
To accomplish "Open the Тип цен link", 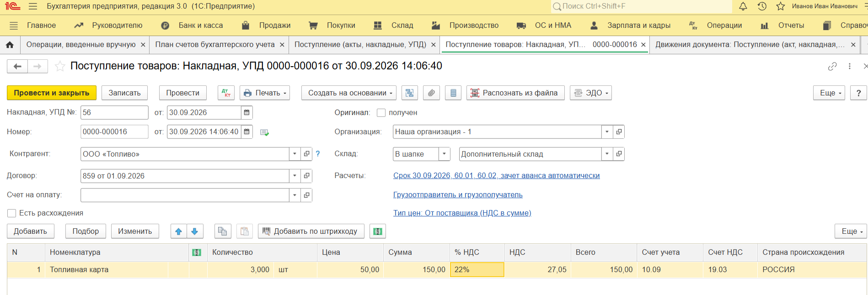I will coord(462,213).
